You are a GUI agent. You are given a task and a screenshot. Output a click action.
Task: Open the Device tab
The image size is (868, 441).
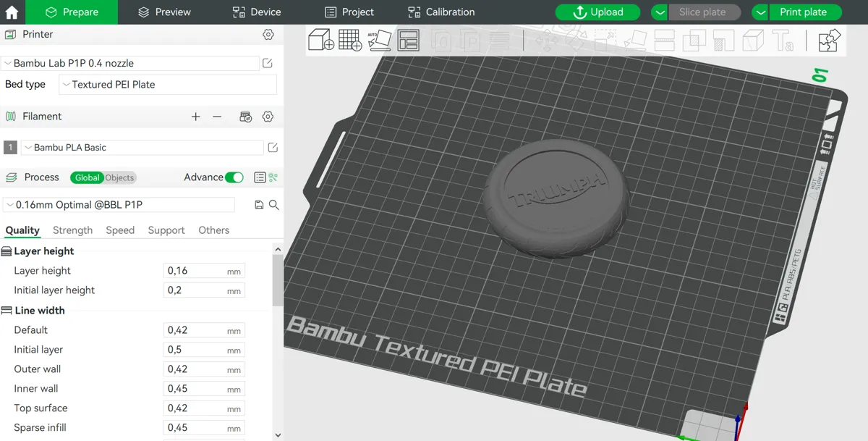257,12
